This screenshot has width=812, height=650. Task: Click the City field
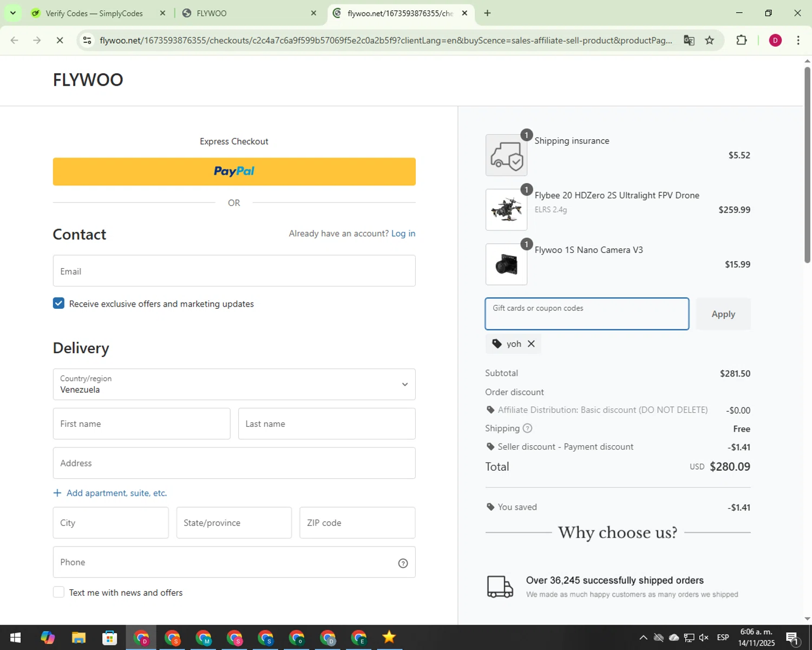tap(110, 523)
